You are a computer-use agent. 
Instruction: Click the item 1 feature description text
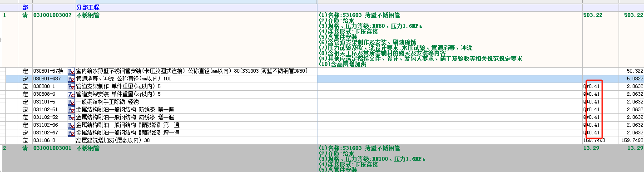(421, 40)
